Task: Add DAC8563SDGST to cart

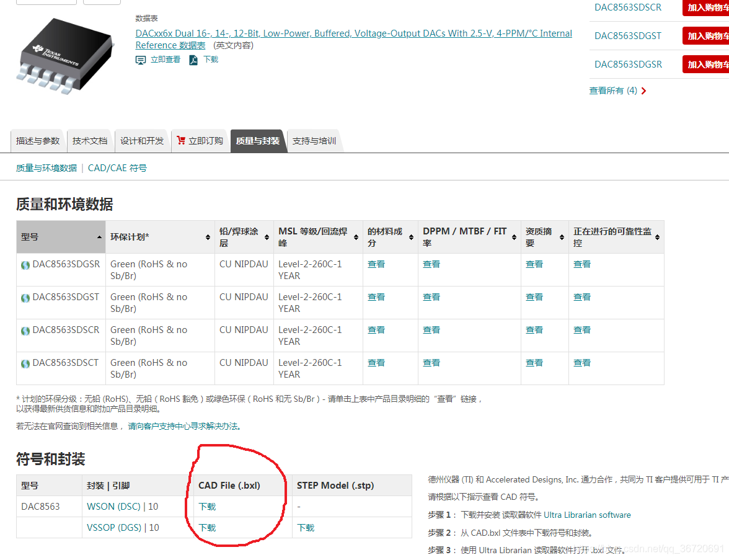Action: [x=705, y=36]
